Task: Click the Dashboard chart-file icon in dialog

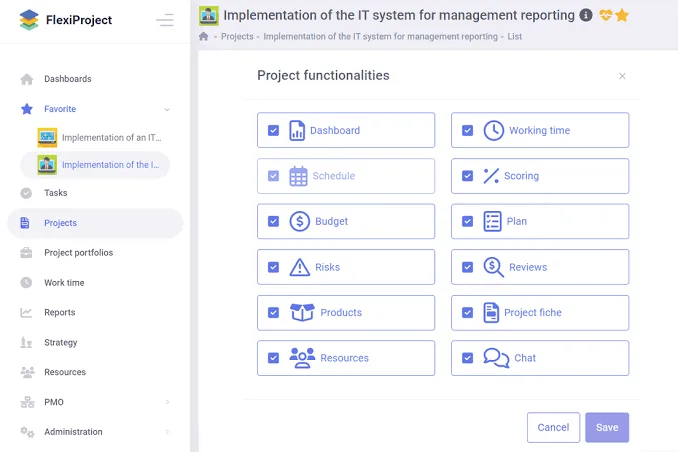Action: (x=297, y=130)
